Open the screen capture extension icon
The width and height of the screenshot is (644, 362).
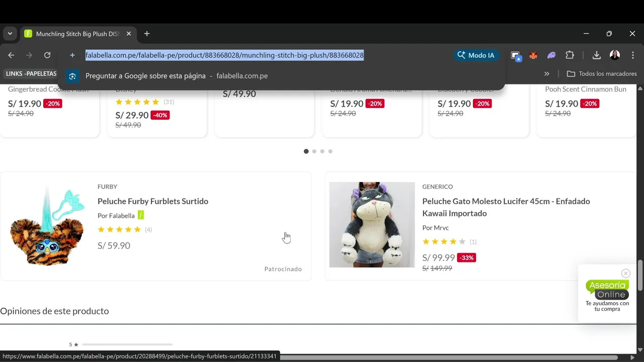[516, 56]
